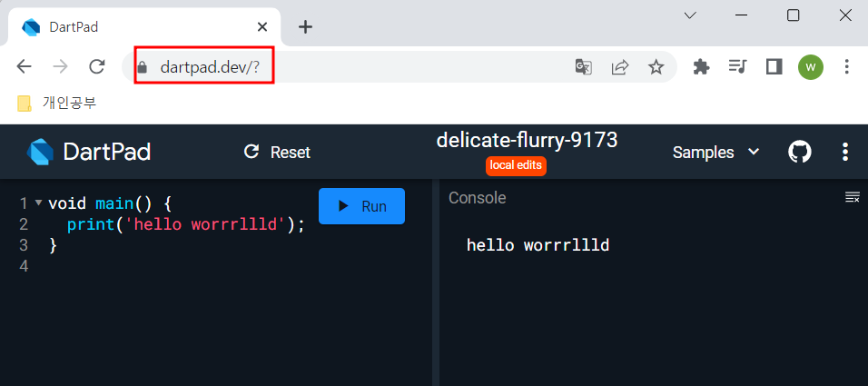Open the Samples dropdown
This screenshot has width=868, height=386.
click(x=715, y=153)
